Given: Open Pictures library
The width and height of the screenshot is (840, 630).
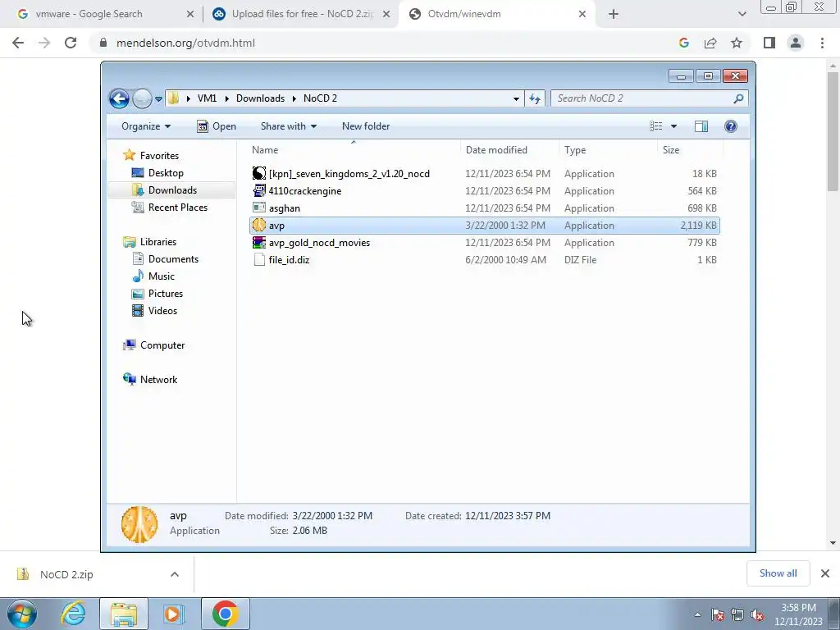Looking at the screenshot, I should point(165,294).
